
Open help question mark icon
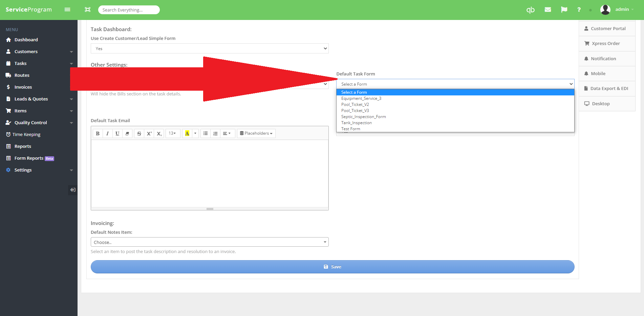tap(579, 10)
